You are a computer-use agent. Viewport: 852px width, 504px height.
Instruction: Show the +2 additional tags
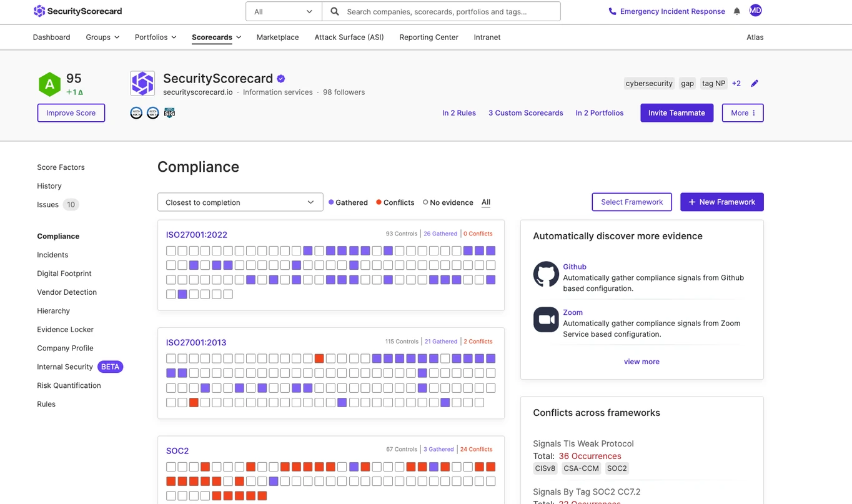[736, 83]
